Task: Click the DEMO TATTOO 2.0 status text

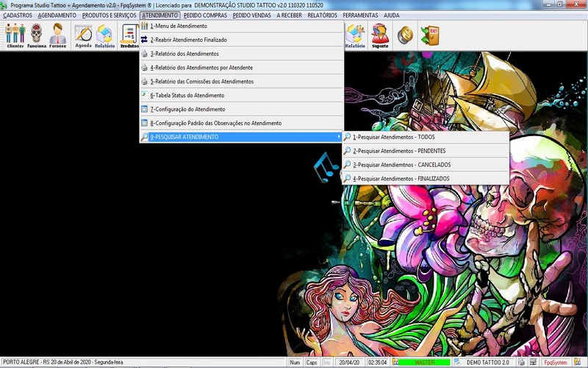Action: 487,362
